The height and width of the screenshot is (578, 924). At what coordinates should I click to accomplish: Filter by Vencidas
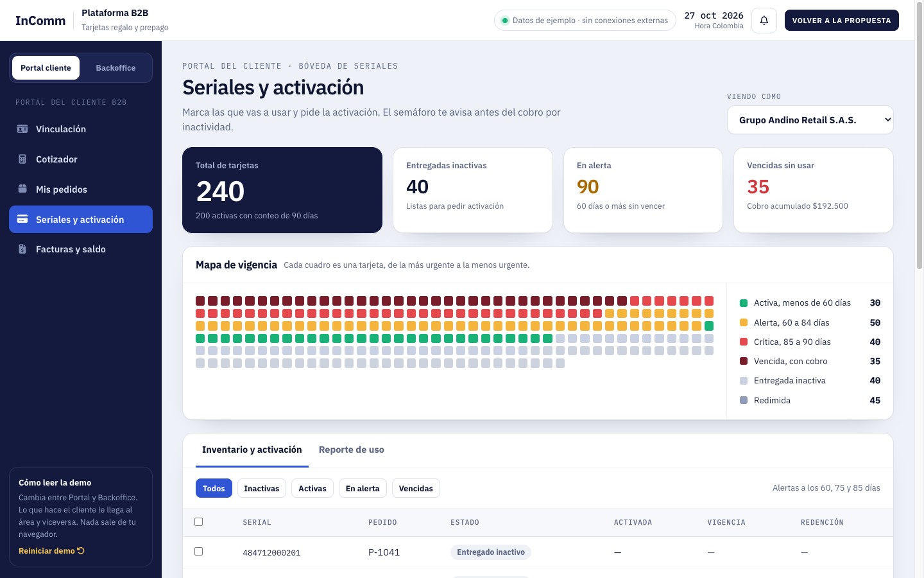416,488
